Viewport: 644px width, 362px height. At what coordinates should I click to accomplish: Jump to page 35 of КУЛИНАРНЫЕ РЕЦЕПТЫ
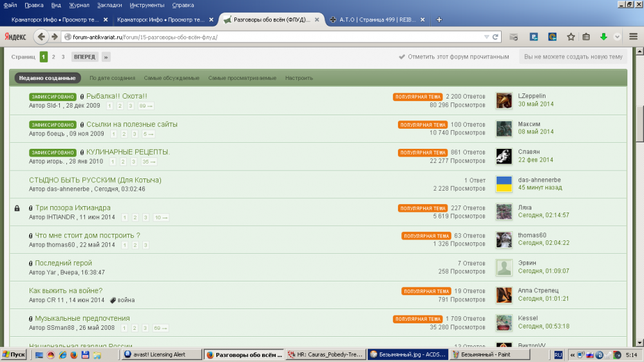click(x=149, y=162)
